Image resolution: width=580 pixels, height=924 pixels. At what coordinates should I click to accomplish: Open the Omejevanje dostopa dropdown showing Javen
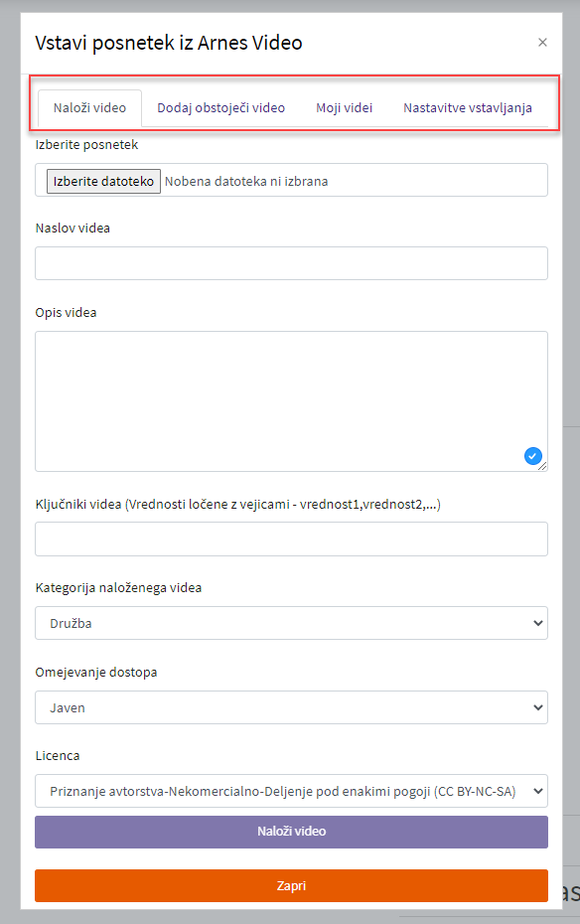pyautogui.click(x=291, y=707)
